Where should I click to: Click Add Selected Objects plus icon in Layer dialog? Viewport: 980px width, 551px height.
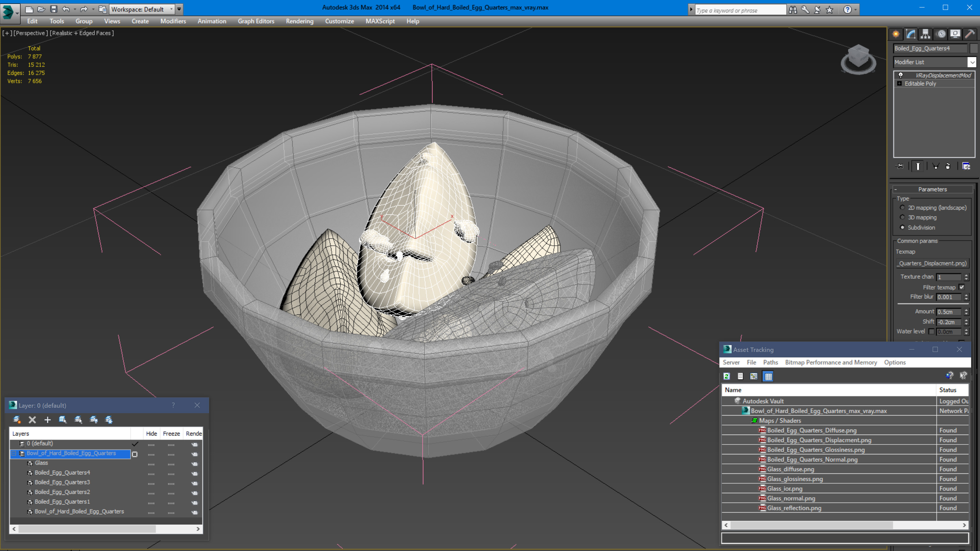pyautogui.click(x=48, y=420)
